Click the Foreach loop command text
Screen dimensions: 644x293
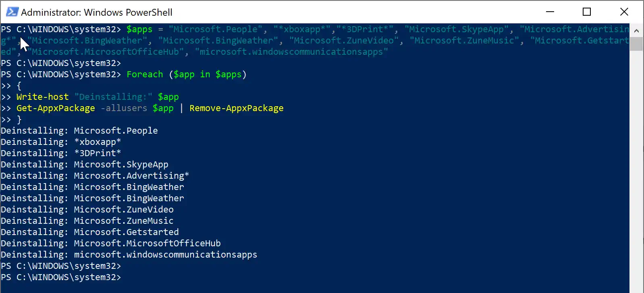coord(144,74)
